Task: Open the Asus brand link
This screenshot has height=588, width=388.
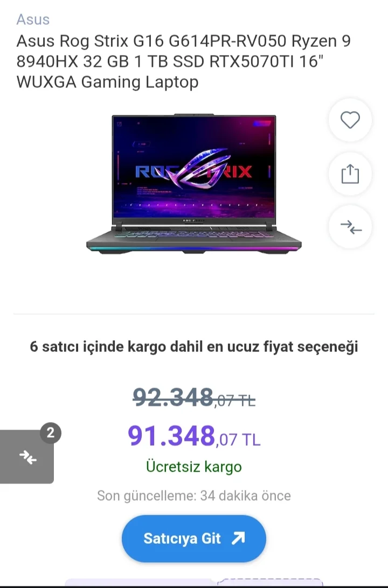Action: click(x=33, y=19)
